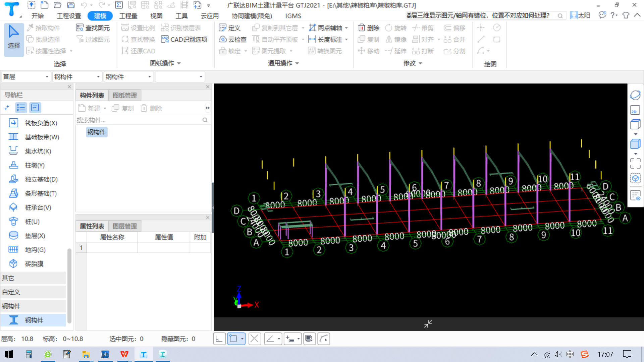
Task: Click the open folder icon in the quick access bar
Action: [x=58, y=5]
